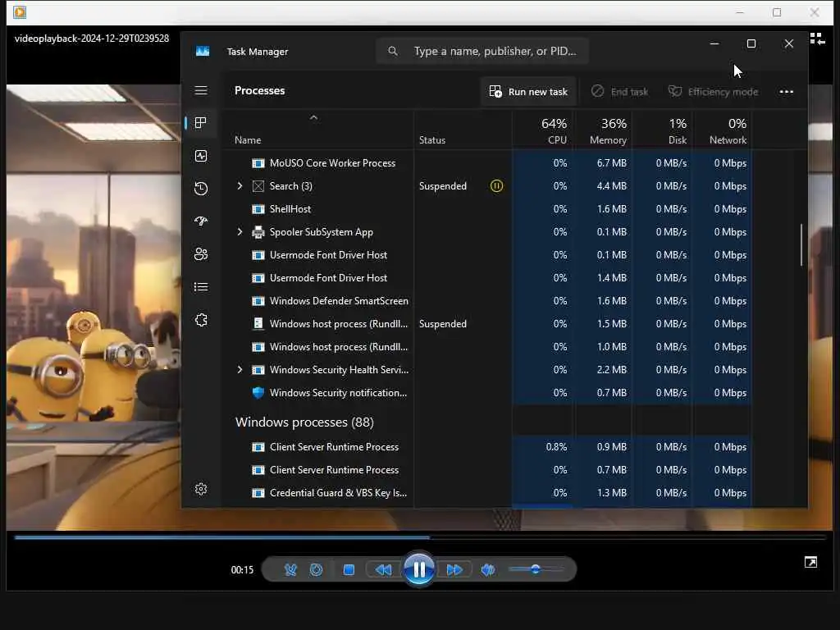Sort processes by Memory column
Screen dimensions: 840x630
[603, 130]
